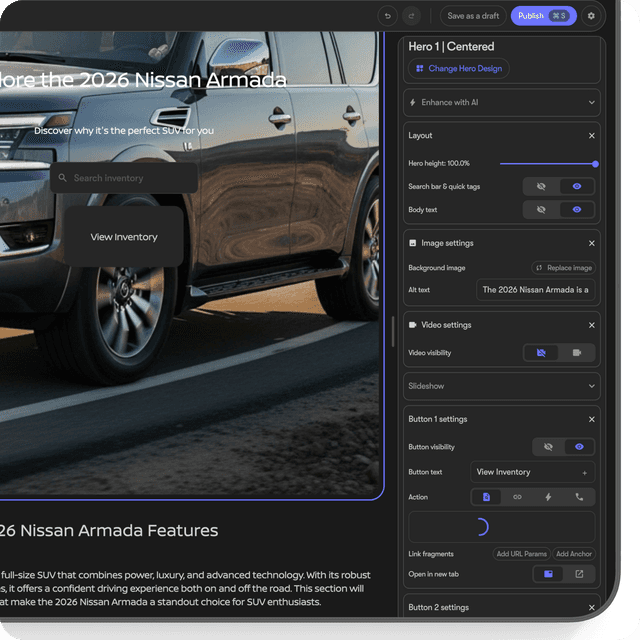Select lightning bolt action icon

click(x=548, y=497)
